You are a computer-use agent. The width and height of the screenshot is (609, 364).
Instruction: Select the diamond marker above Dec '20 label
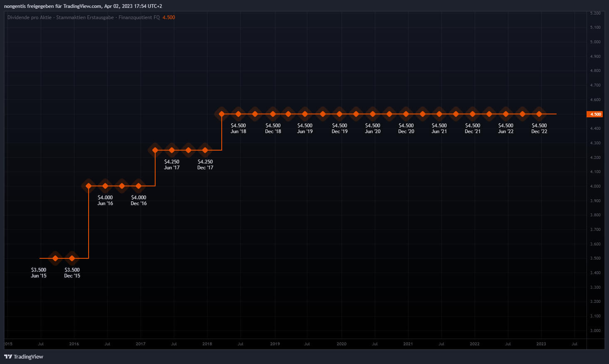(406, 114)
